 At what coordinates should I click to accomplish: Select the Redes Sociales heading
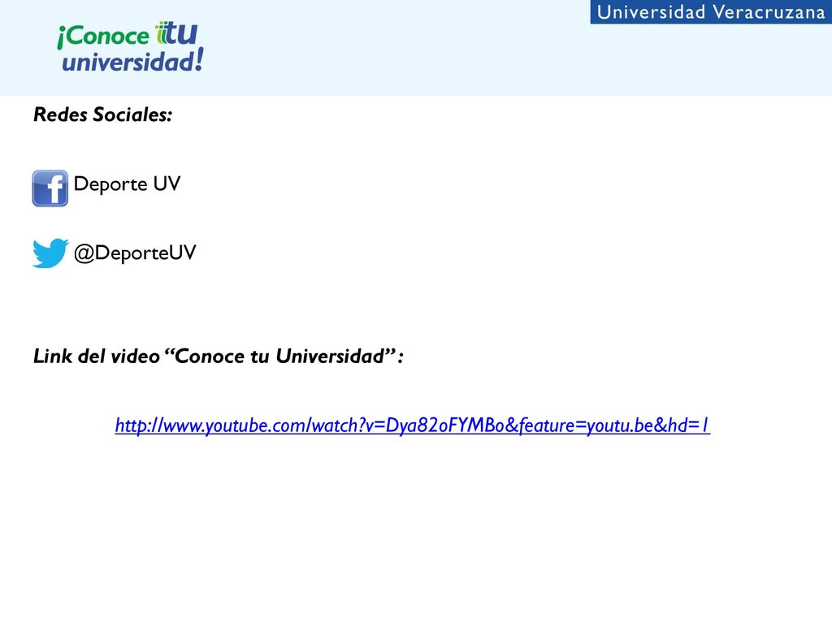(x=103, y=115)
